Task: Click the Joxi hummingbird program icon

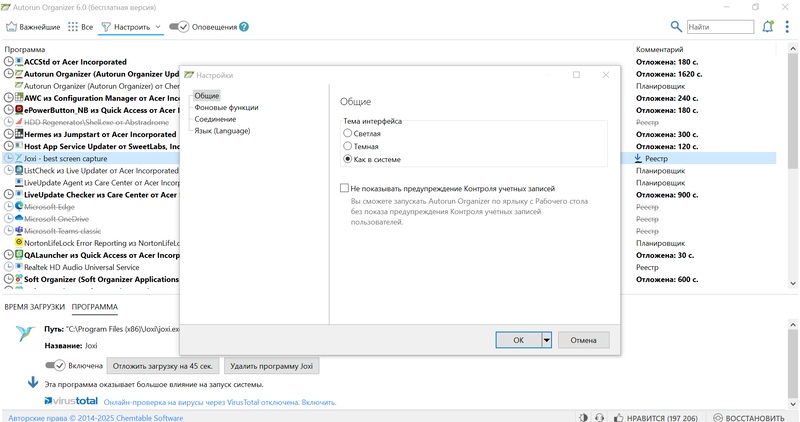Action: (x=27, y=335)
